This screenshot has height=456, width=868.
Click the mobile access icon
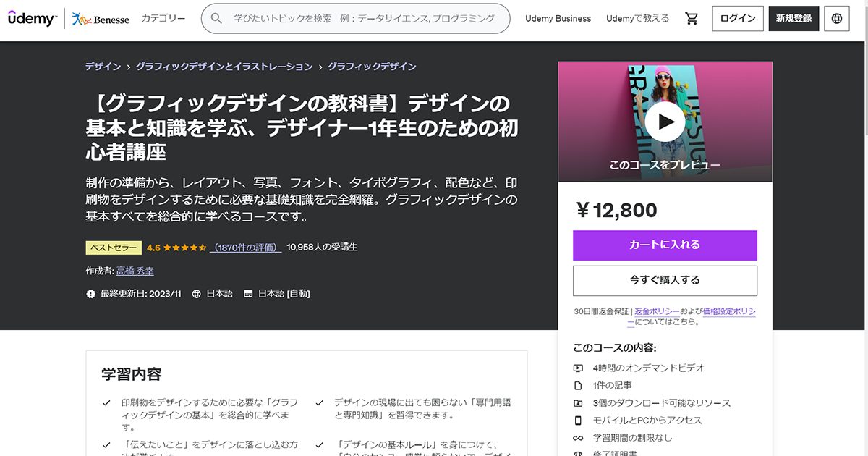click(578, 421)
